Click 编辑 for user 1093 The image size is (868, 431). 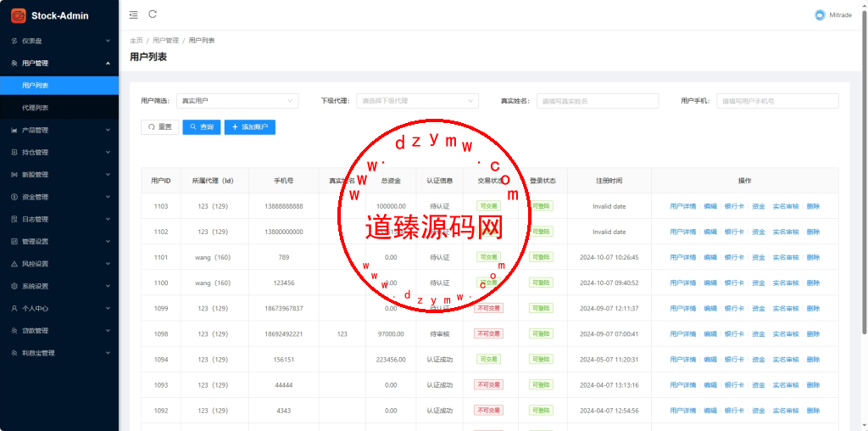click(x=709, y=385)
